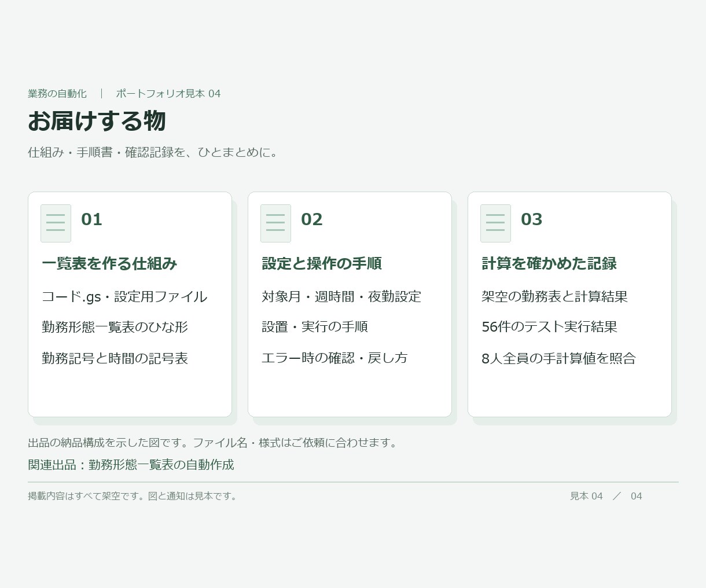Click the document icon beside number 01
This screenshot has height=588, width=706.
click(56, 223)
